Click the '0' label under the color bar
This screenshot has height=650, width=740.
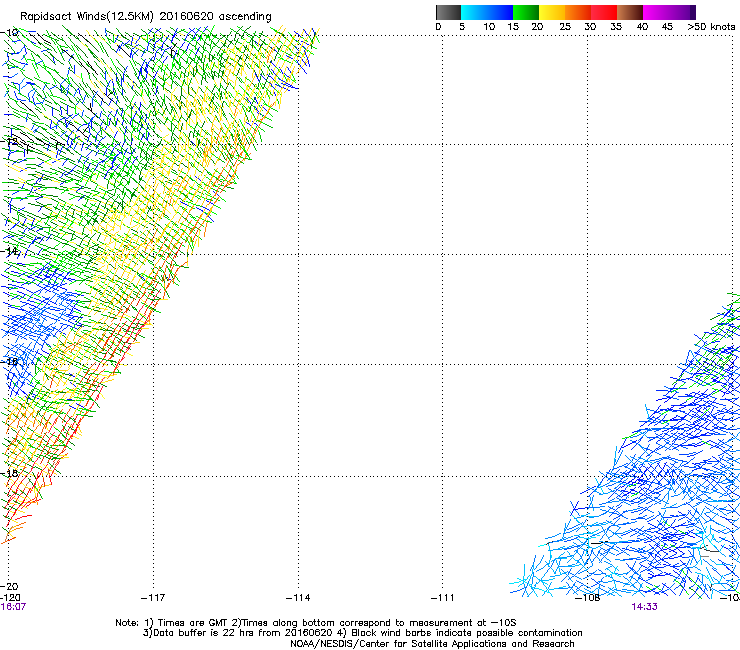click(x=438, y=27)
